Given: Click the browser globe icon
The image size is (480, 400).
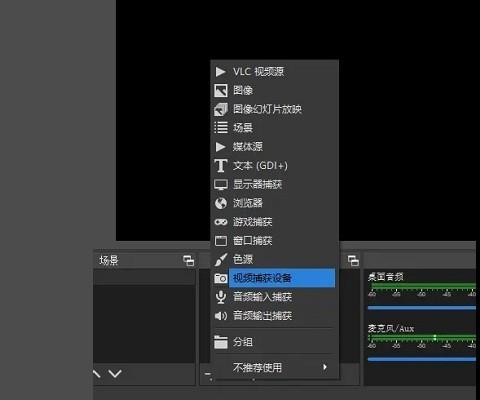Looking at the screenshot, I should point(221,203).
